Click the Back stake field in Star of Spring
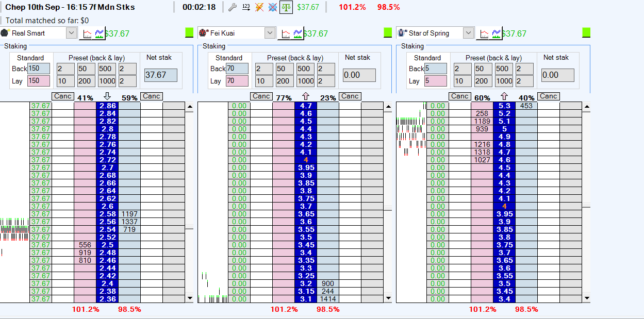The height and width of the screenshot is (319, 644). 436,69
